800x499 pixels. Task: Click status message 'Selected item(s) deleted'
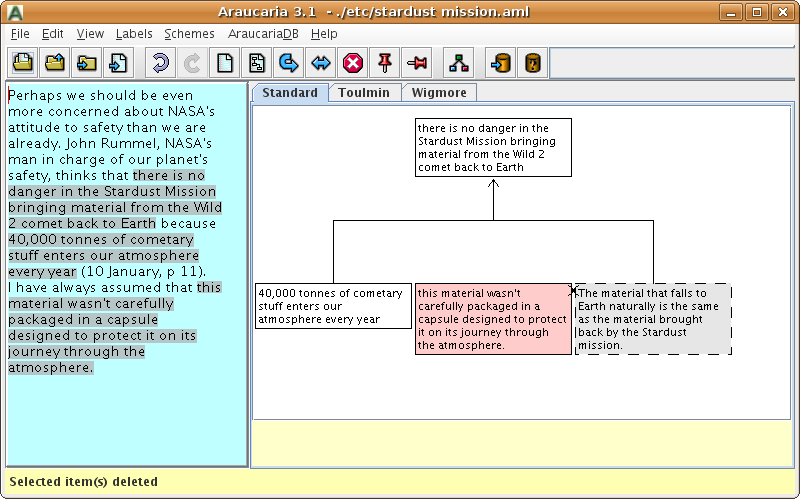pyautogui.click(x=84, y=482)
